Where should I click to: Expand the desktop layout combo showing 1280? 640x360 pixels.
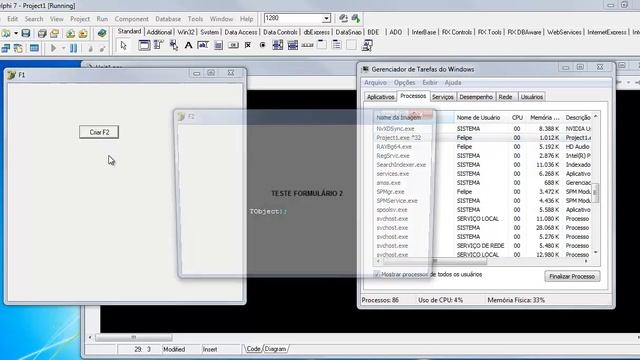click(326, 18)
